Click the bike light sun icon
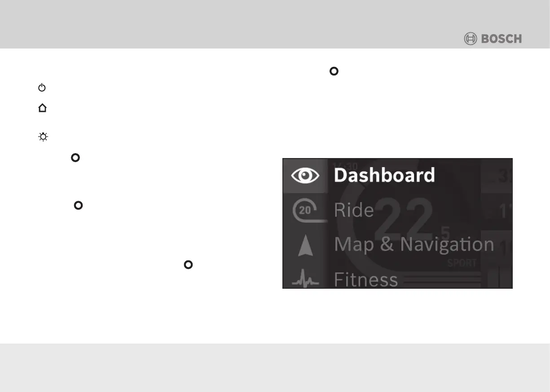This screenshot has height=392, width=550. click(43, 137)
